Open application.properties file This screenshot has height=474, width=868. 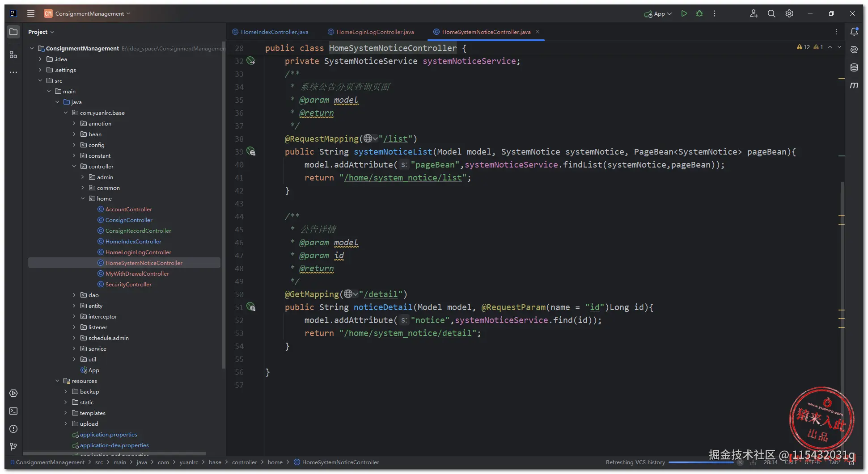tap(109, 434)
